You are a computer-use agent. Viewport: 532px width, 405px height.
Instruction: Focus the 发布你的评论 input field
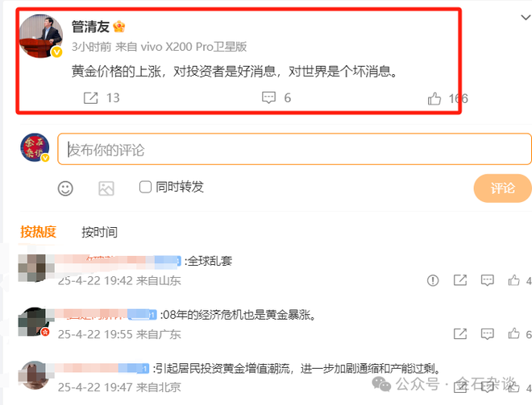click(294, 149)
